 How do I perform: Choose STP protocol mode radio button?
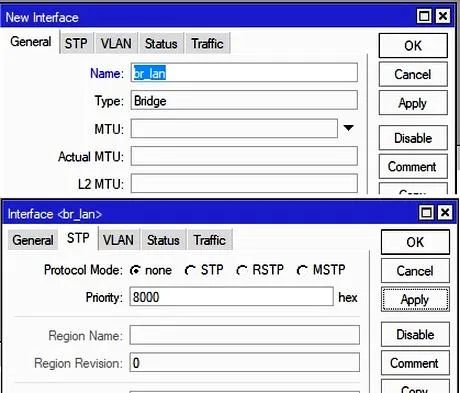(x=190, y=270)
